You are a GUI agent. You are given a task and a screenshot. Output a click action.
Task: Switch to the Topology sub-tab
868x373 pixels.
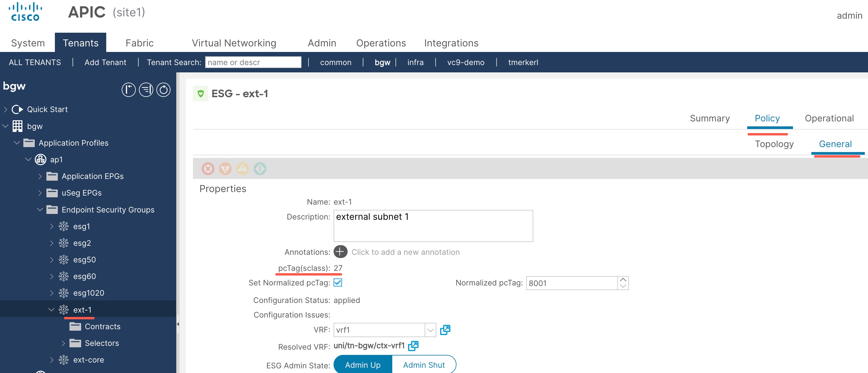click(774, 144)
